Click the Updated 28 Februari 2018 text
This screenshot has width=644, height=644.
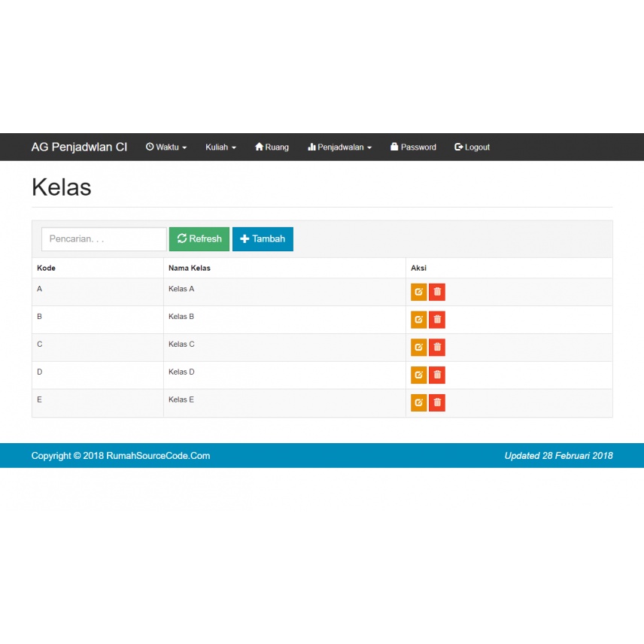point(558,456)
